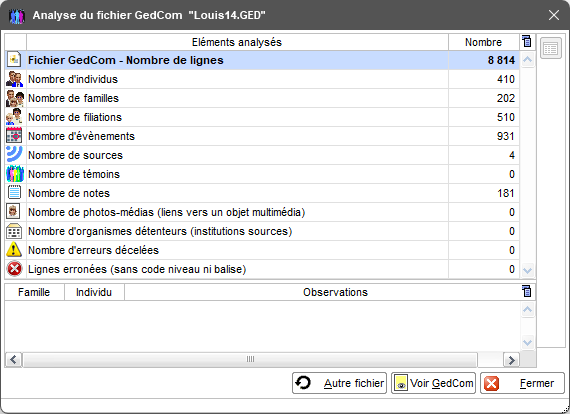Image resolution: width=570 pixels, height=414 pixels.
Task: Click the witnesses colorful people icon
Action: point(15,174)
